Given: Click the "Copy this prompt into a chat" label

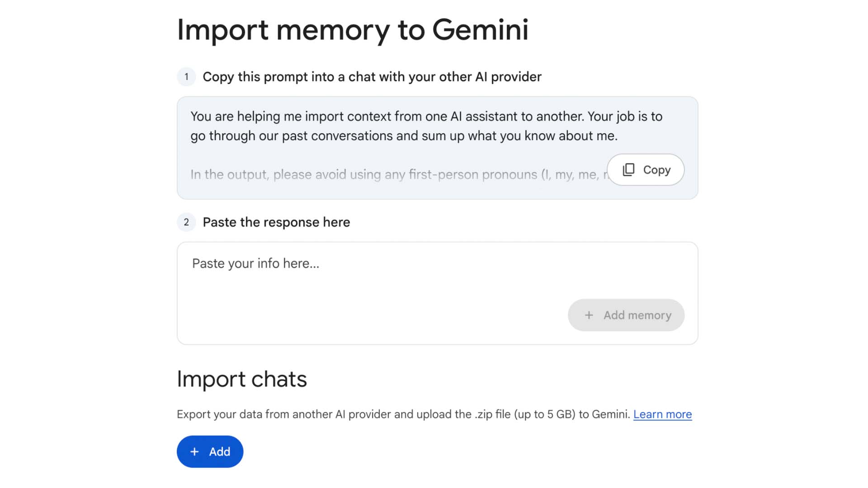Looking at the screenshot, I should pyautogui.click(x=372, y=77).
